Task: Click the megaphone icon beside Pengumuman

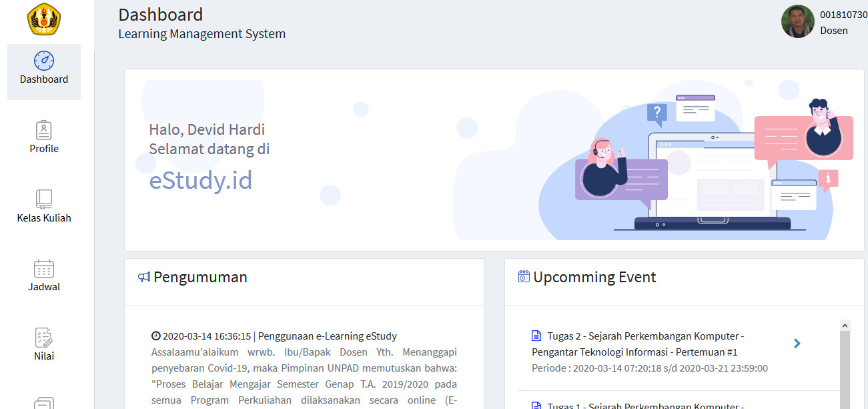Action: (x=144, y=277)
